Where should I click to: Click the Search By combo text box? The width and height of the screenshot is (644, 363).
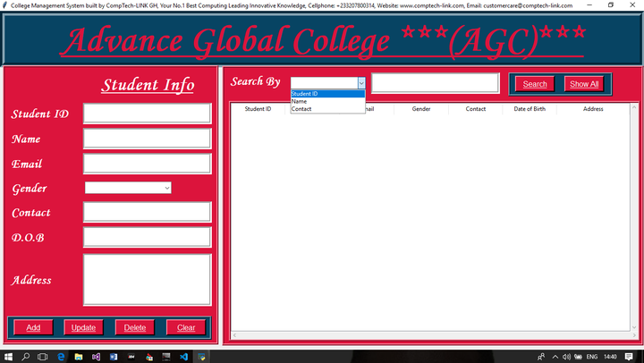pos(324,83)
